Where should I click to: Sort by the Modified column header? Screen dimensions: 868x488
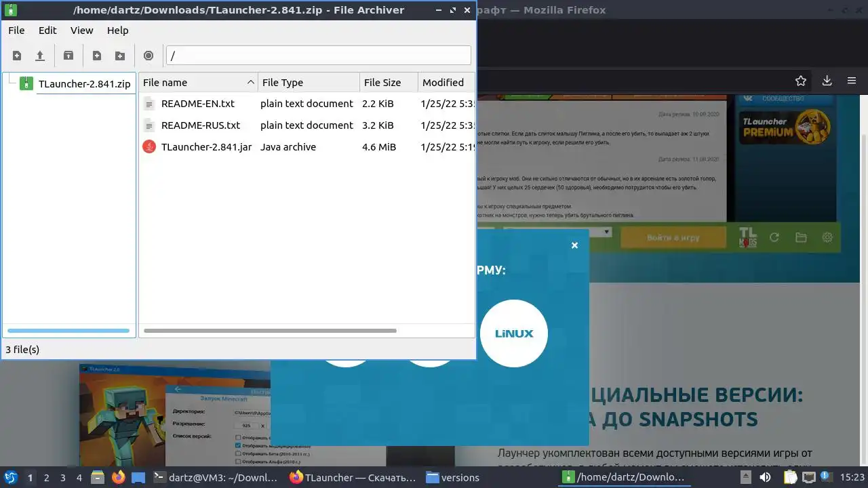pos(446,83)
